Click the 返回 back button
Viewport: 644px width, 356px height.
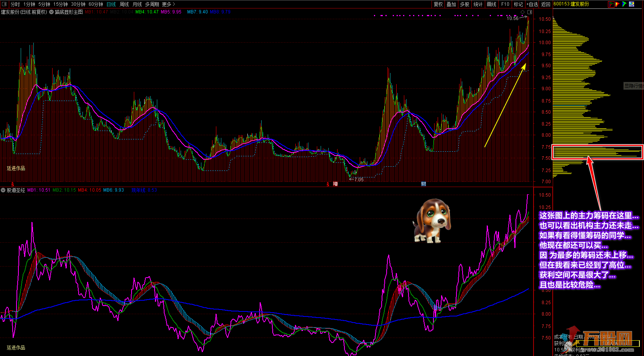pyautogui.click(x=545, y=4)
